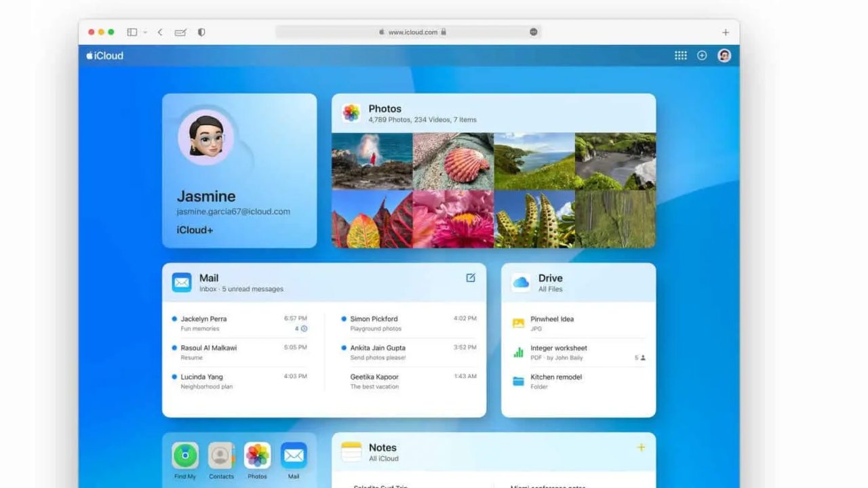The height and width of the screenshot is (488, 868).
Task: Click the compose icon in Safari toolbar
Action: click(180, 32)
